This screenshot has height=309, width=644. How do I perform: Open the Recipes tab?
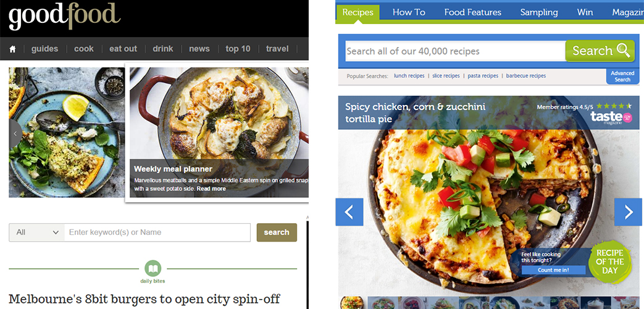358,12
